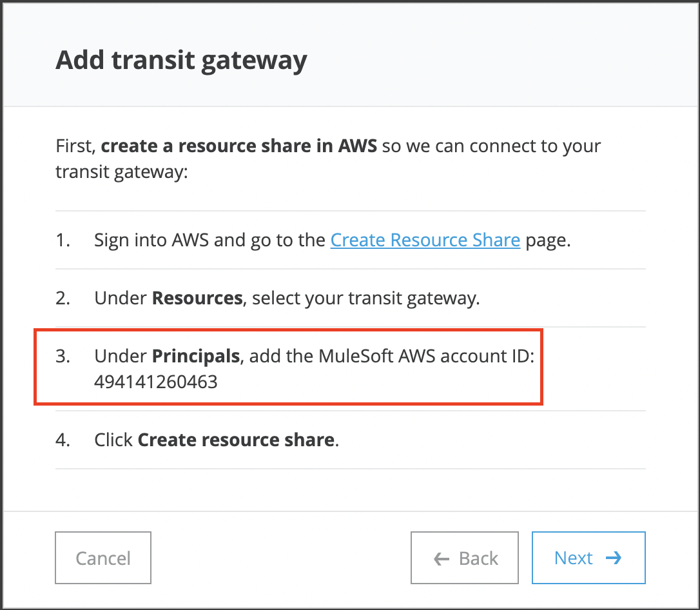Click the right arrow icon in Next
The width and height of the screenshot is (700, 610).
pos(614,558)
